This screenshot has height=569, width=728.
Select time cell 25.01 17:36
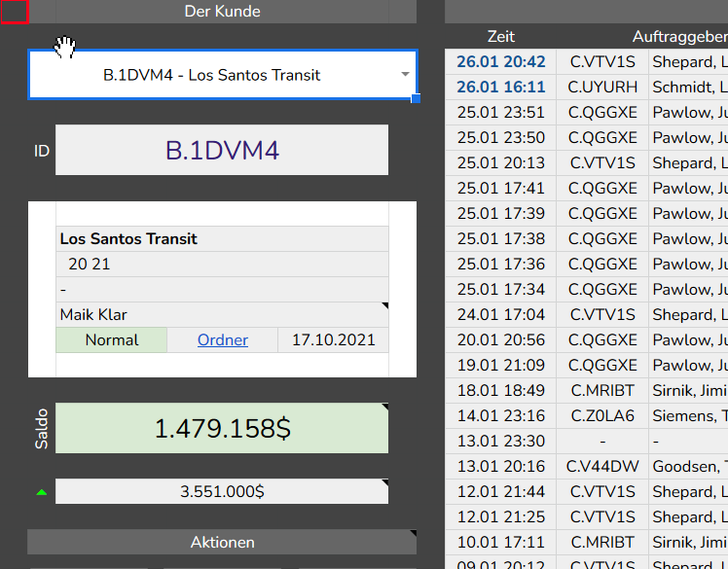tap(500, 265)
